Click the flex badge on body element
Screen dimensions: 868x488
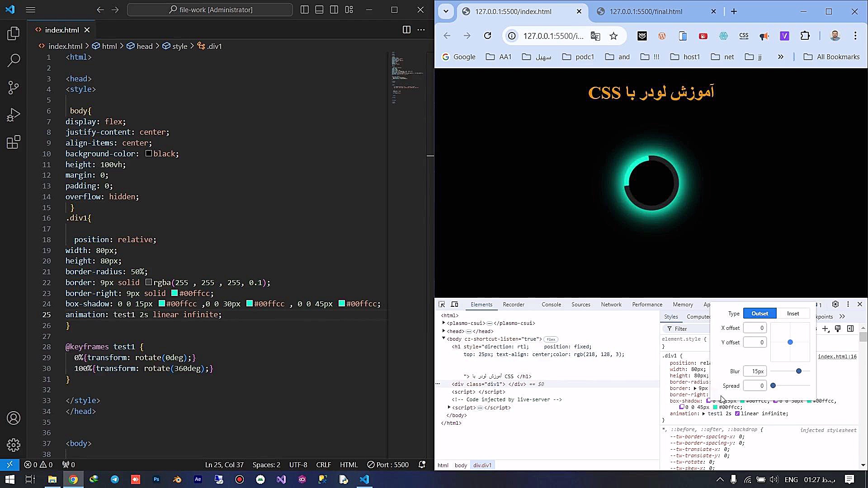click(x=551, y=339)
